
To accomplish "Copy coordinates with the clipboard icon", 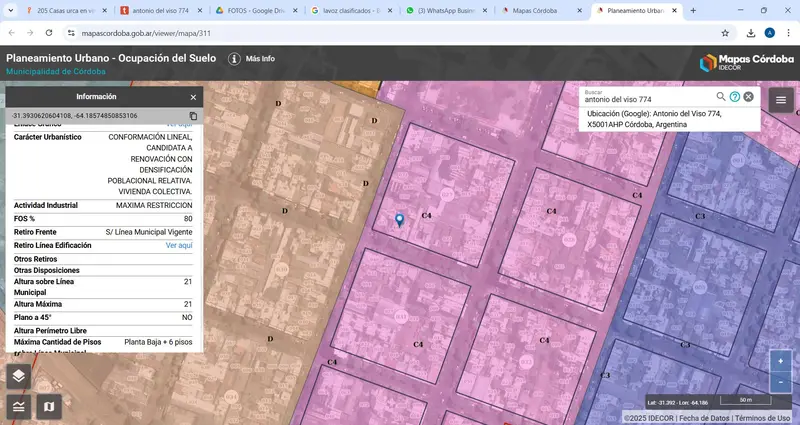I will click(x=193, y=116).
